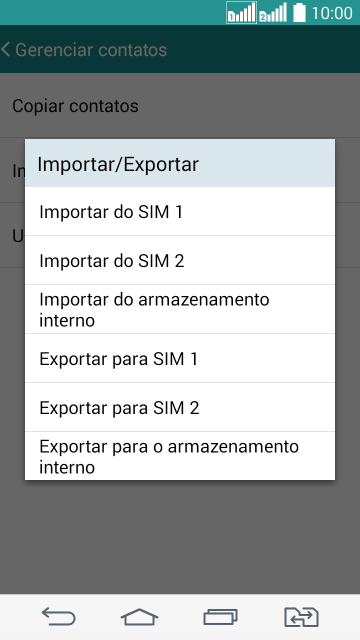Image resolution: width=360 pixels, height=640 pixels.
Task: Select Importar do SIM 1
Action: point(180,211)
